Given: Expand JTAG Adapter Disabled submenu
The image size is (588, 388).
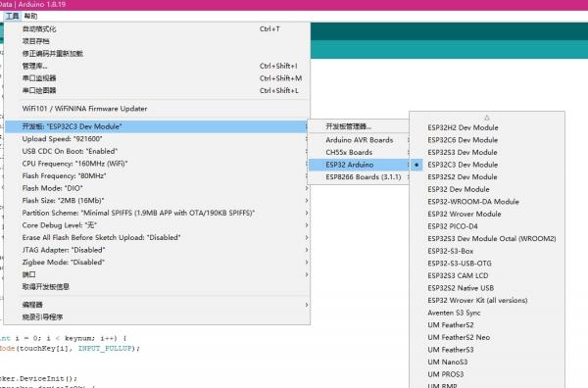Looking at the screenshot, I should (157, 250).
